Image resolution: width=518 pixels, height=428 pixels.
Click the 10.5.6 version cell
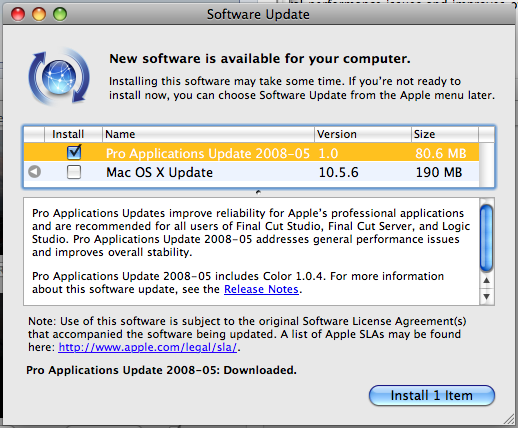tap(338, 172)
